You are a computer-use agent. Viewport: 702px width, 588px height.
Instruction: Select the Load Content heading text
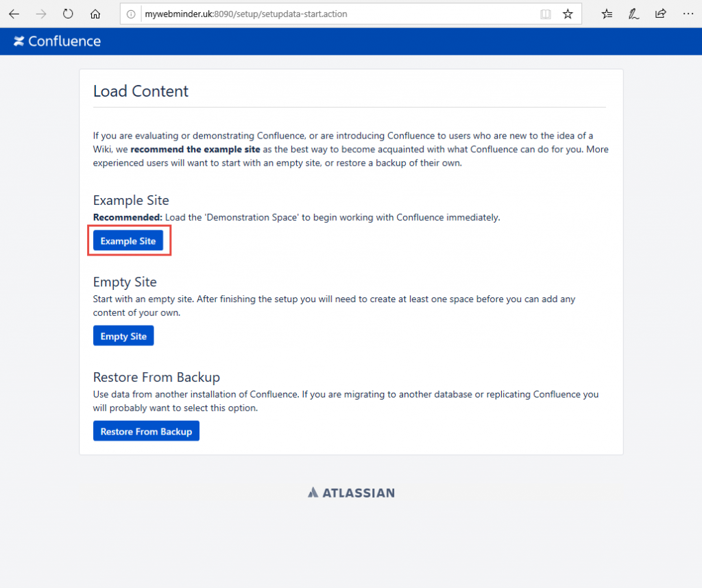click(x=141, y=91)
